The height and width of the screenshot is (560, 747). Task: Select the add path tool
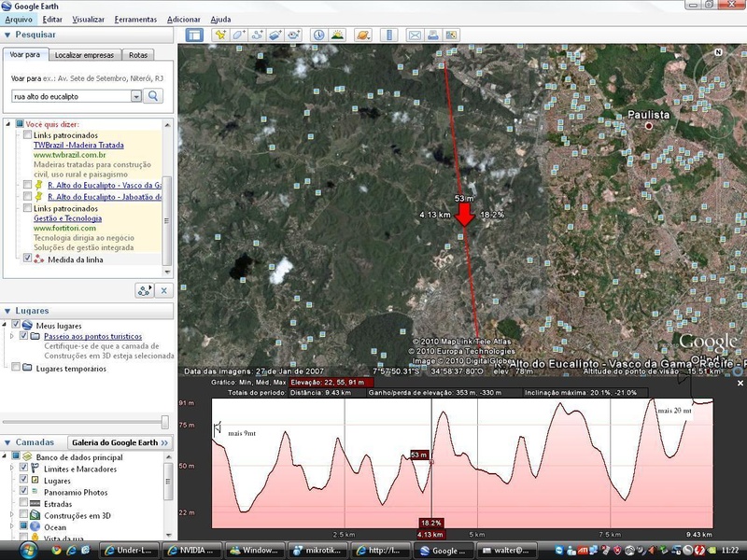[257, 35]
